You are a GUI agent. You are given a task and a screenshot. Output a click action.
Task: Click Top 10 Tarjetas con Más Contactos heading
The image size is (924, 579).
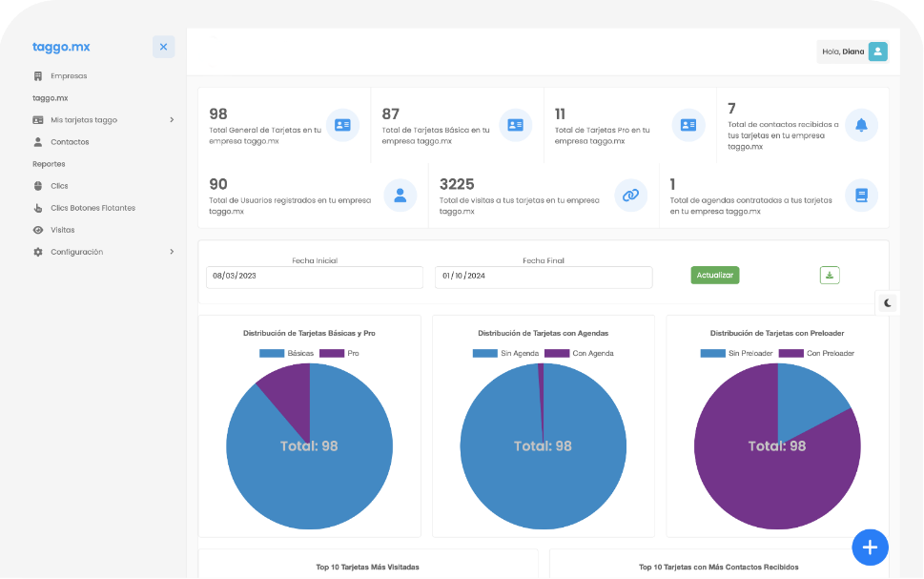pos(719,568)
